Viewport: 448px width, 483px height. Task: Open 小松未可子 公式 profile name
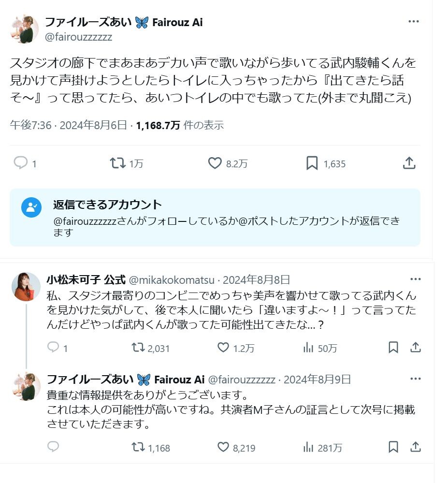point(86,279)
